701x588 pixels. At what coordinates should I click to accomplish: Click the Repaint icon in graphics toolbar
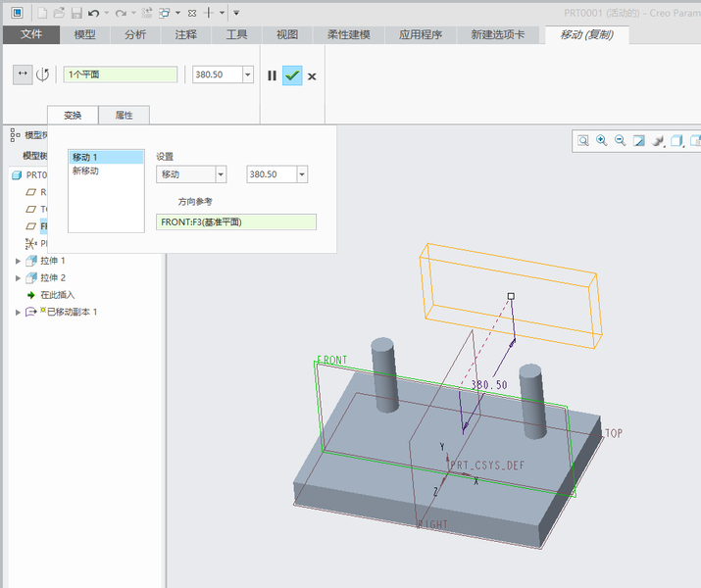(x=639, y=141)
